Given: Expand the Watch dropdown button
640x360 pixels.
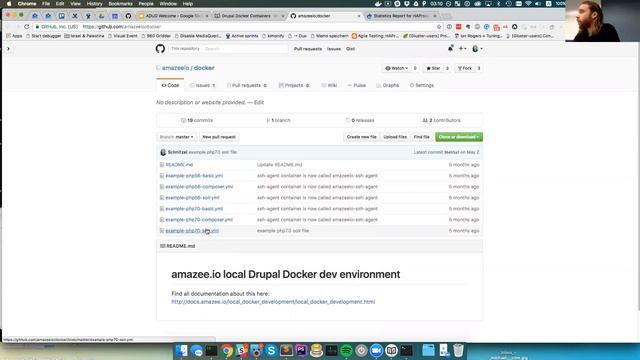Looking at the screenshot, I should pyautogui.click(x=397, y=68).
